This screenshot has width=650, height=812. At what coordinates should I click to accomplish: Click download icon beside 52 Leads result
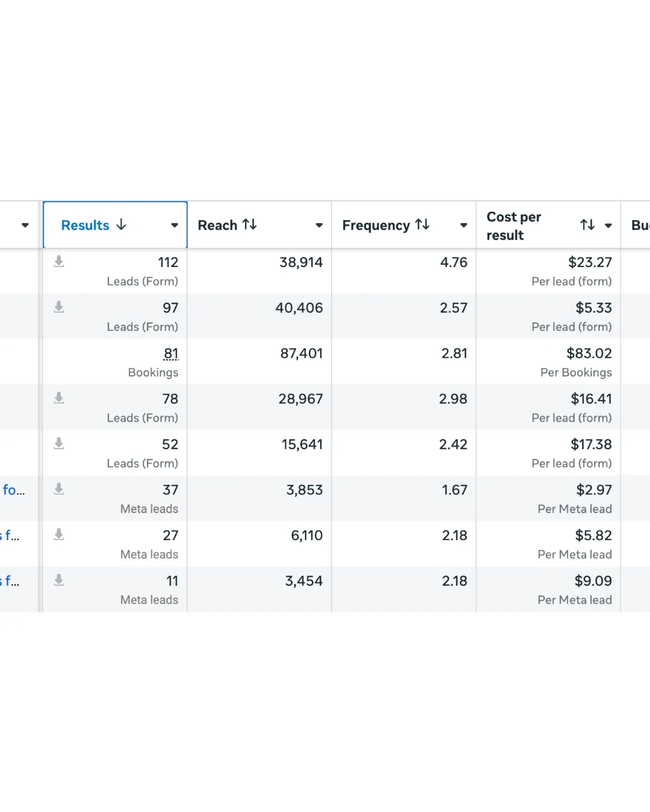[59, 443]
